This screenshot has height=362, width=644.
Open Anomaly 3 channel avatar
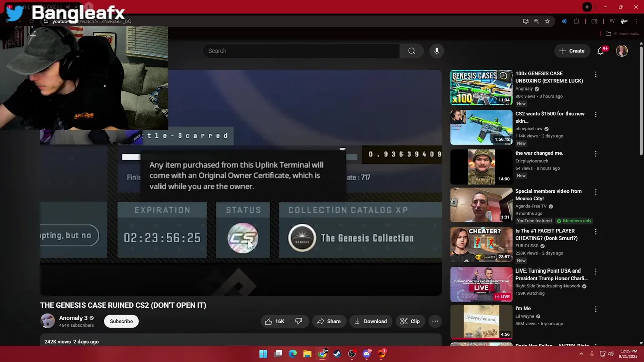[48, 321]
